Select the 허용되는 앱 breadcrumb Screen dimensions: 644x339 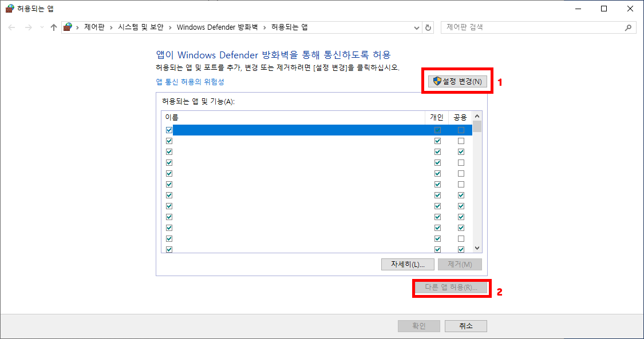pyautogui.click(x=290, y=27)
